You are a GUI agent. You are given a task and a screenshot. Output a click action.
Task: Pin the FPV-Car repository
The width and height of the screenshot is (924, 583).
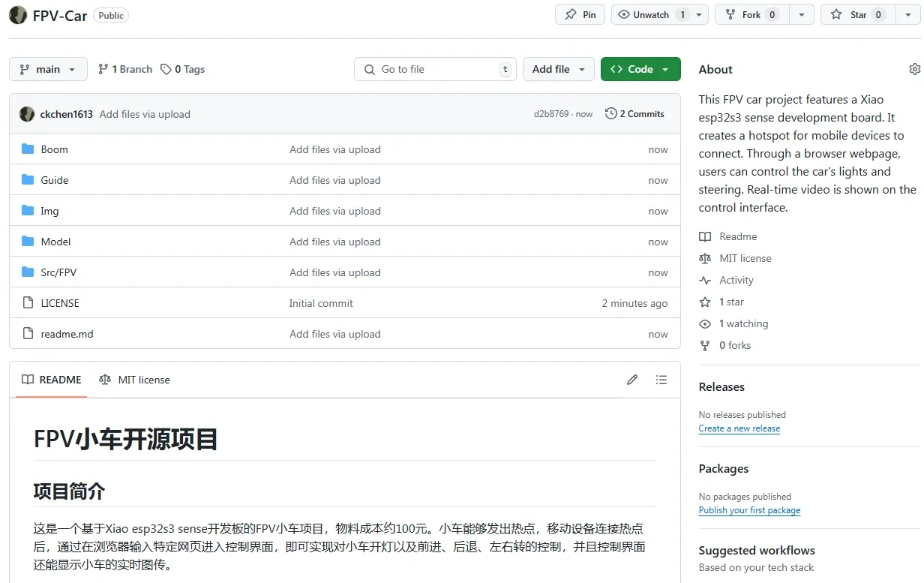pos(580,14)
